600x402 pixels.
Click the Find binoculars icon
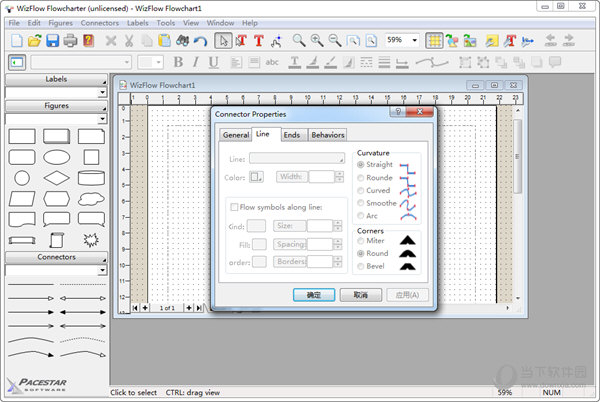point(183,40)
